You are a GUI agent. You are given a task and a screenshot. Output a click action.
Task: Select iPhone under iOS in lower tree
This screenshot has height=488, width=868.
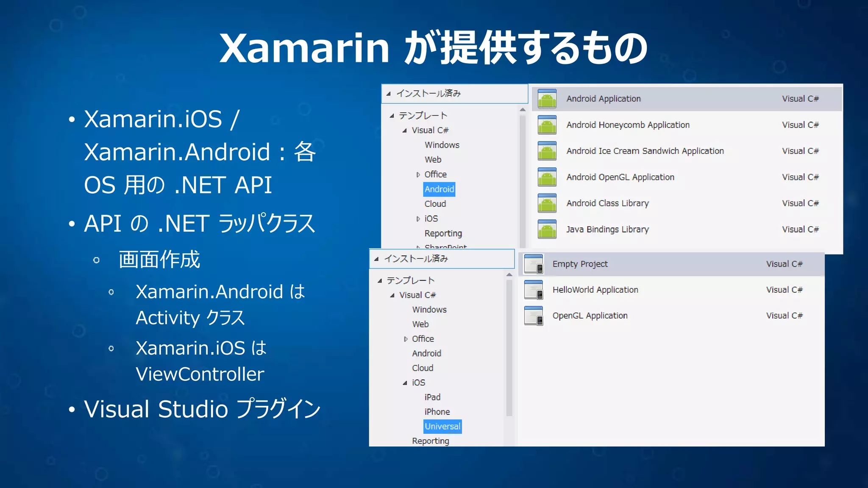[x=437, y=412]
